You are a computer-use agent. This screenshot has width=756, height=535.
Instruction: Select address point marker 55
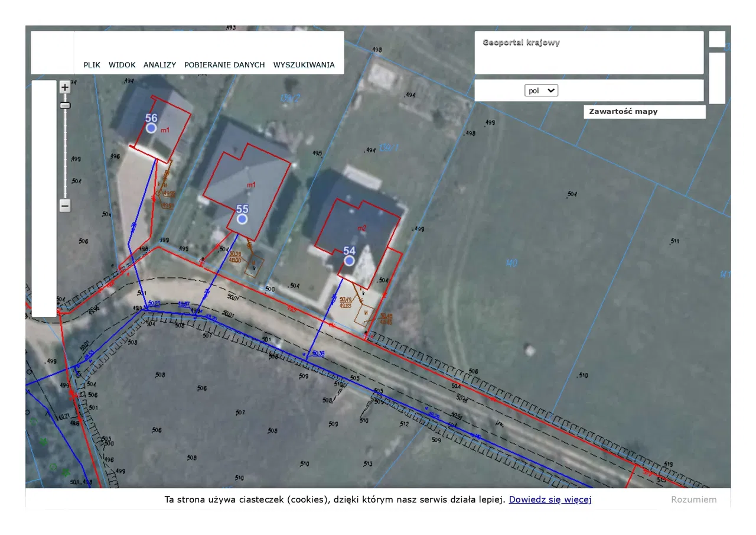[x=242, y=219]
